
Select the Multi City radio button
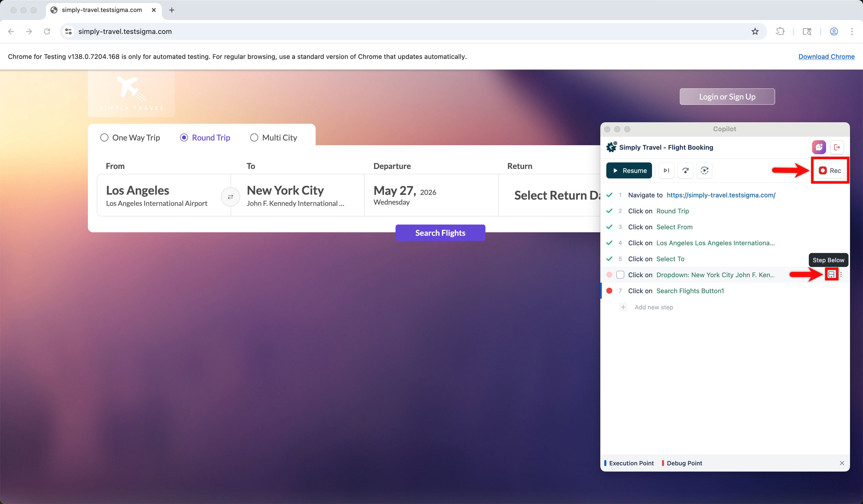(254, 137)
